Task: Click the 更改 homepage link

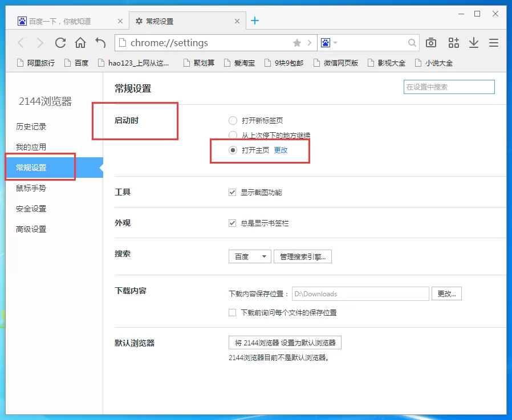Action: (x=281, y=150)
